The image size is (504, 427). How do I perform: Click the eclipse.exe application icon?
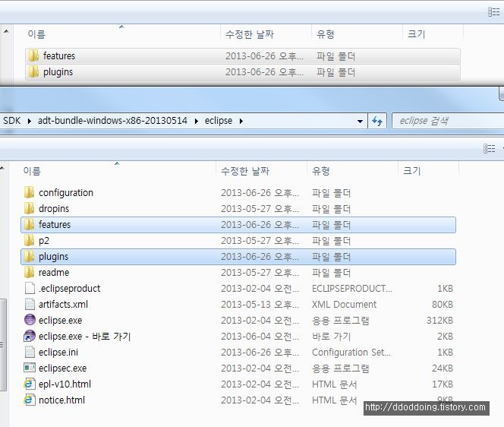click(30, 320)
